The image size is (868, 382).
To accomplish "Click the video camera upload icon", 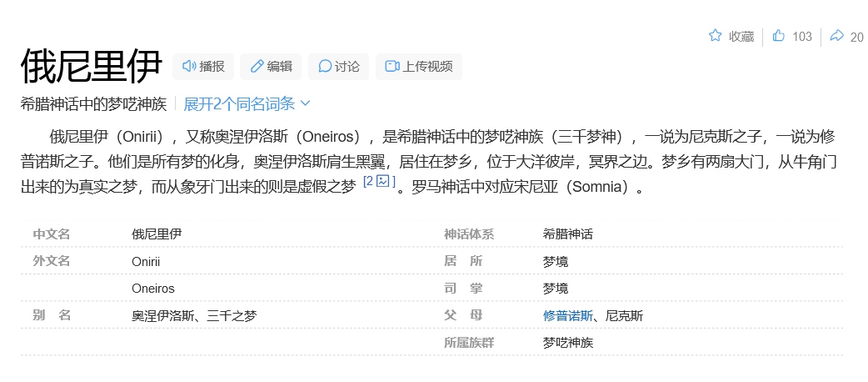I will tap(392, 67).
